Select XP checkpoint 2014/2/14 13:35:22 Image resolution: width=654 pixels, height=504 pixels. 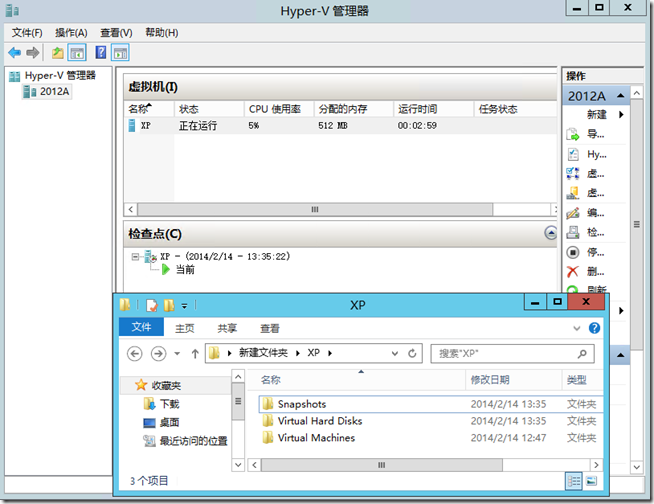[x=225, y=257]
